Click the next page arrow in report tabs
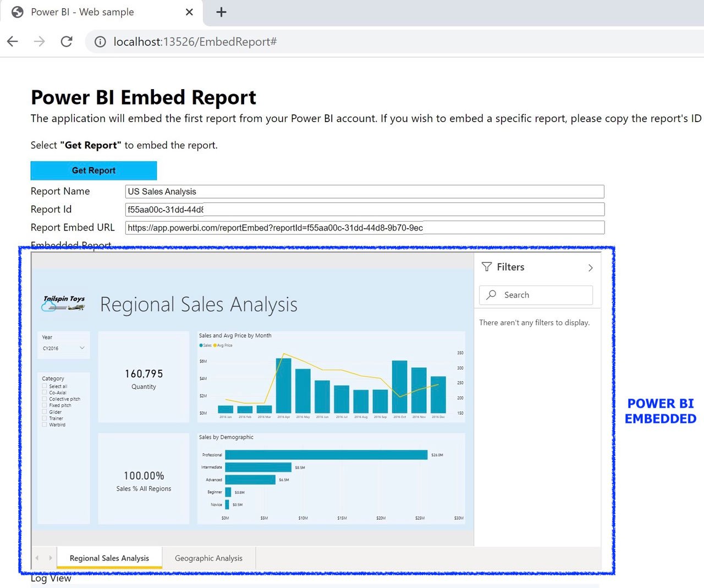This screenshot has width=704, height=588. [x=50, y=558]
